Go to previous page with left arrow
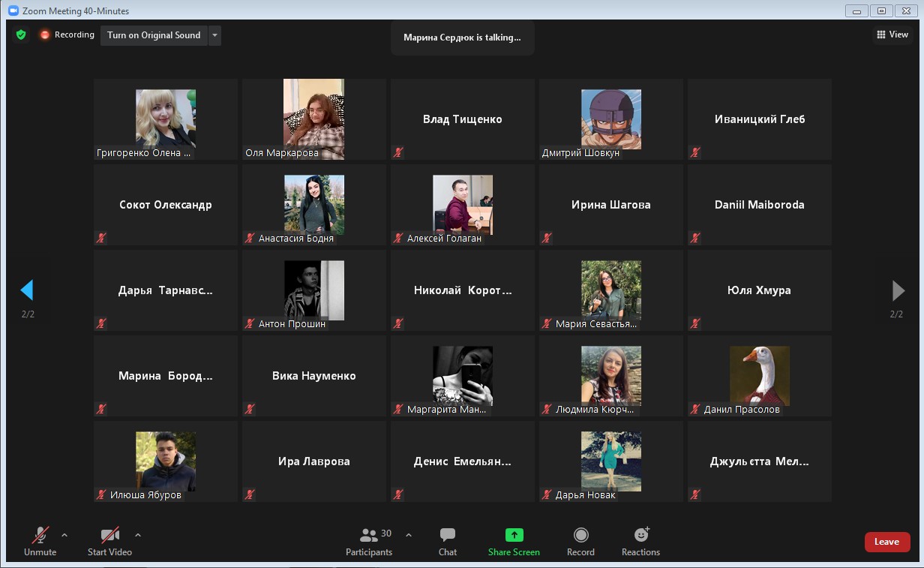The width and height of the screenshot is (924, 568). [27, 290]
